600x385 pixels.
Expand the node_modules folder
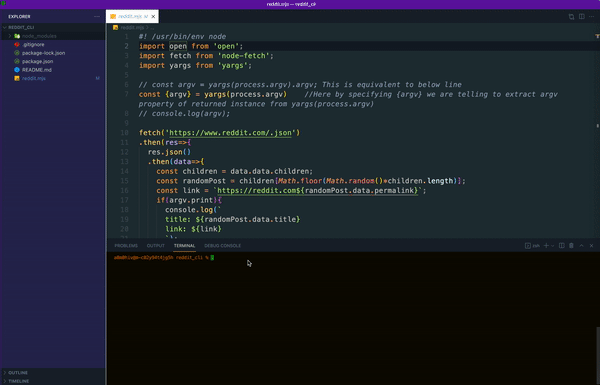pyautogui.click(x=10, y=36)
